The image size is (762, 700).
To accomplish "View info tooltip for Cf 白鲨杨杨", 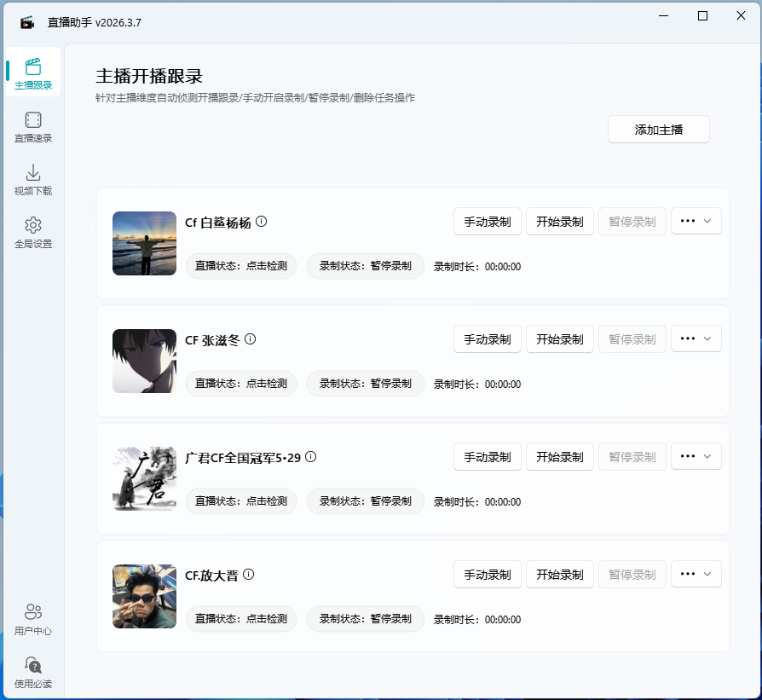I will (261, 220).
